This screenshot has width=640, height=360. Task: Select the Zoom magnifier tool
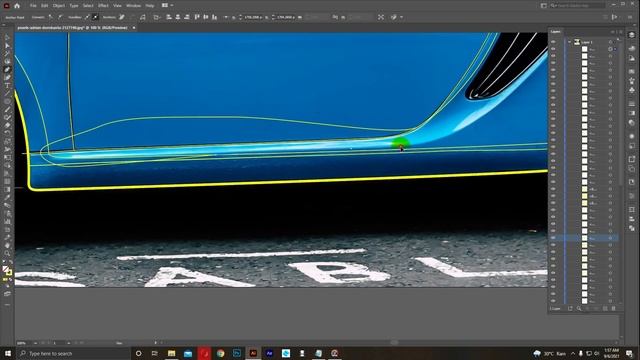pos(7,253)
